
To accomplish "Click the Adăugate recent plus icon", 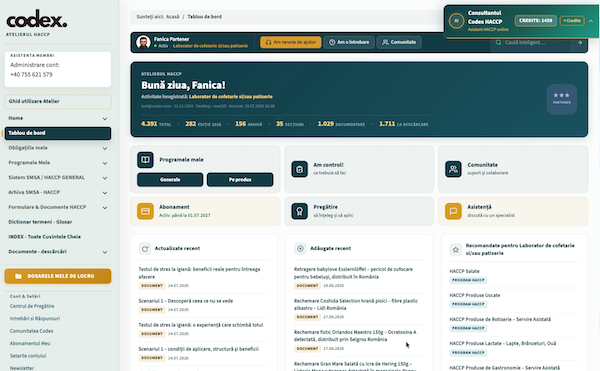I will click(300, 249).
